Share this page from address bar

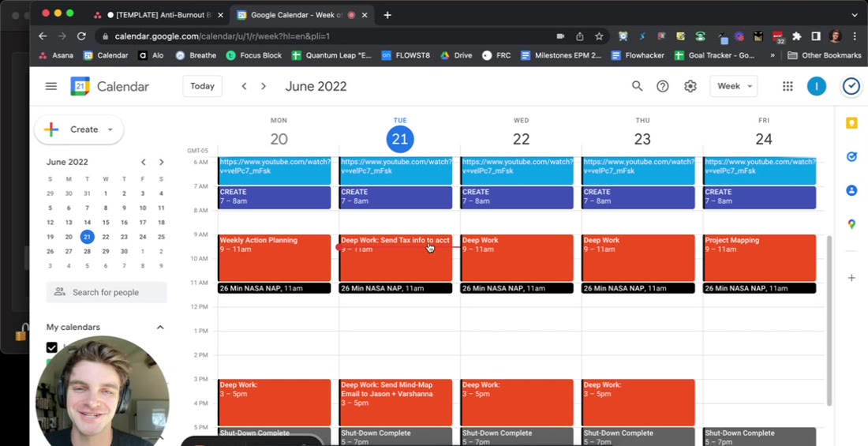pyautogui.click(x=580, y=36)
